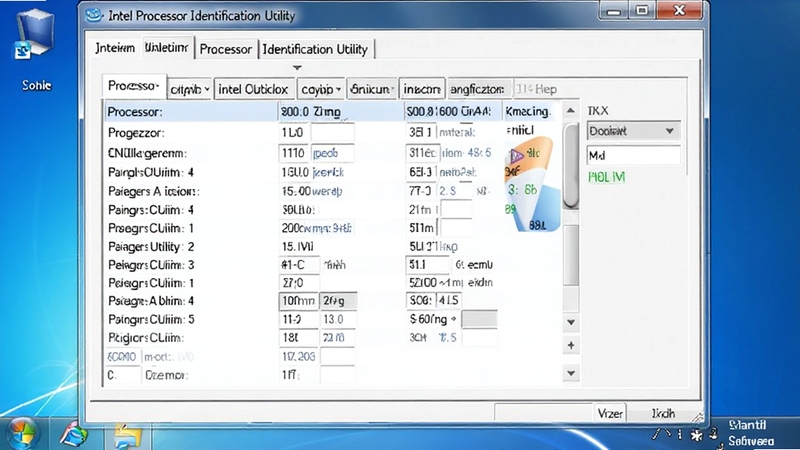The image size is (800, 450).
Task: Click the scrollbar up arrow
Action: pyautogui.click(x=571, y=110)
